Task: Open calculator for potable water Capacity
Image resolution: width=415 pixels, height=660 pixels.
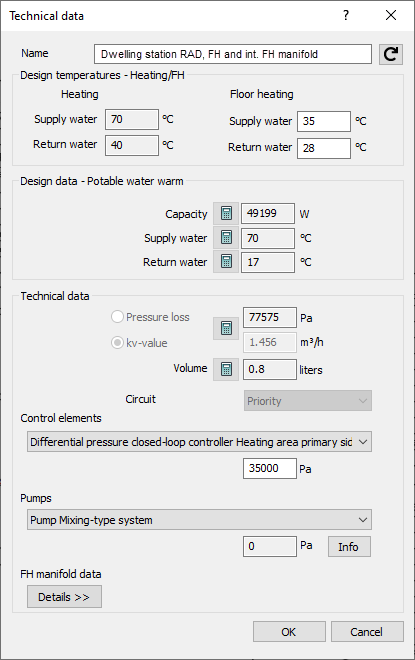Action: 226,213
